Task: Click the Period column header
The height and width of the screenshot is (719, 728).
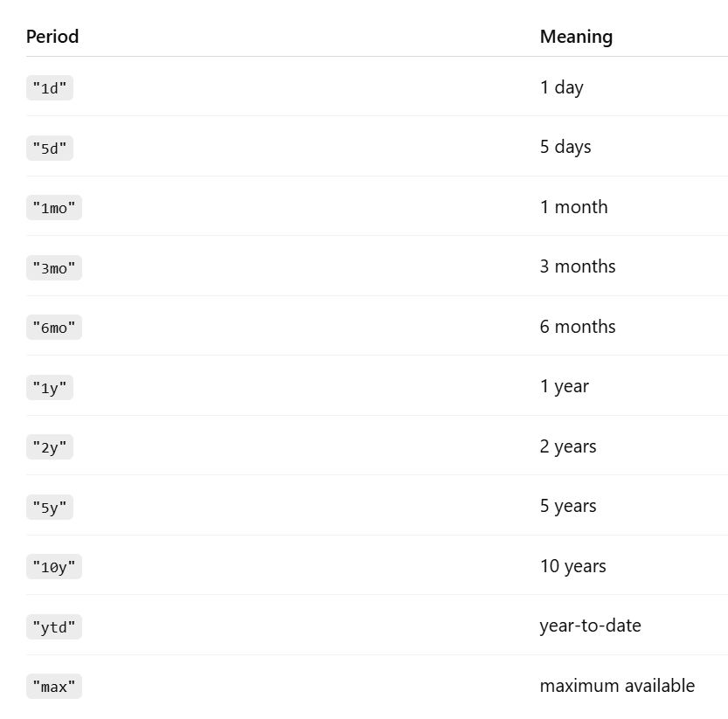Action: tap(52, 37)
